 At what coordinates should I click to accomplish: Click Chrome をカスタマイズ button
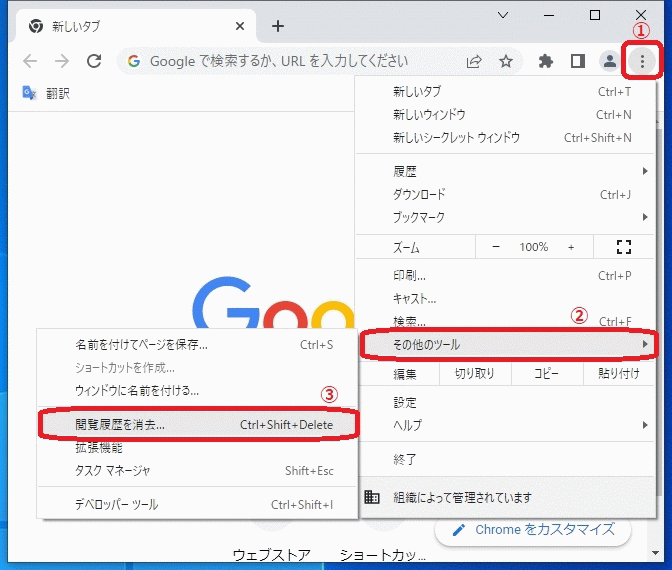(x=533, y=530)
